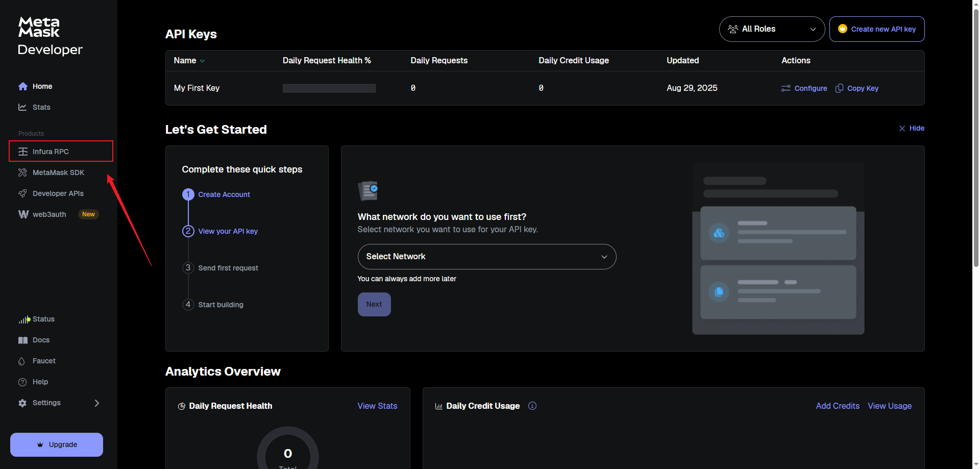Viewport: 980px width, 469px height.
Task: Click the Home house icon
Action: tap(22, 86)
